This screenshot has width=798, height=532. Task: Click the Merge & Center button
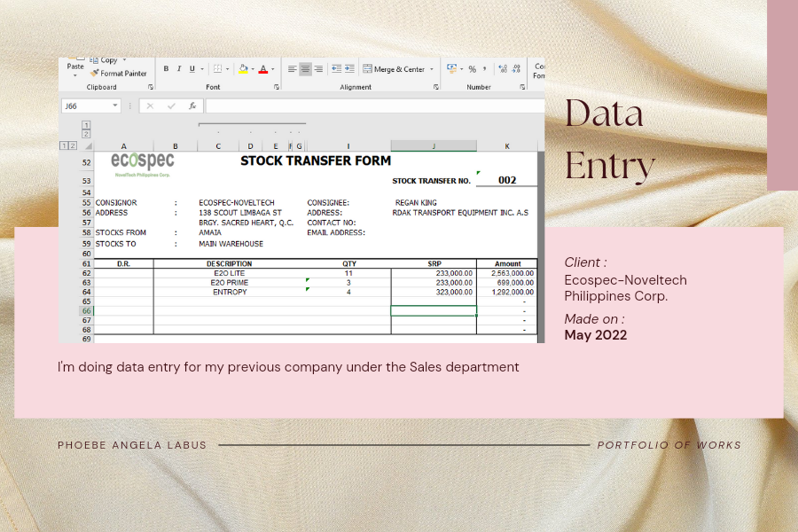coord(394,69)
